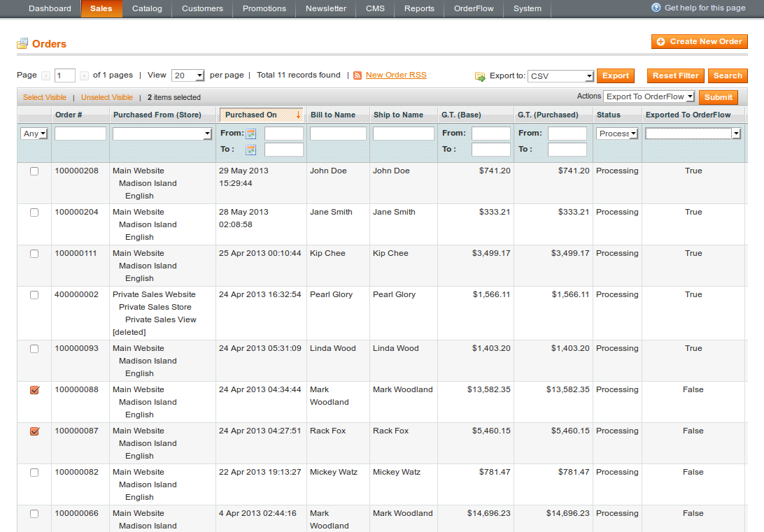Click the Orders page header icon

pyautogui.click(x=21, y=43)
